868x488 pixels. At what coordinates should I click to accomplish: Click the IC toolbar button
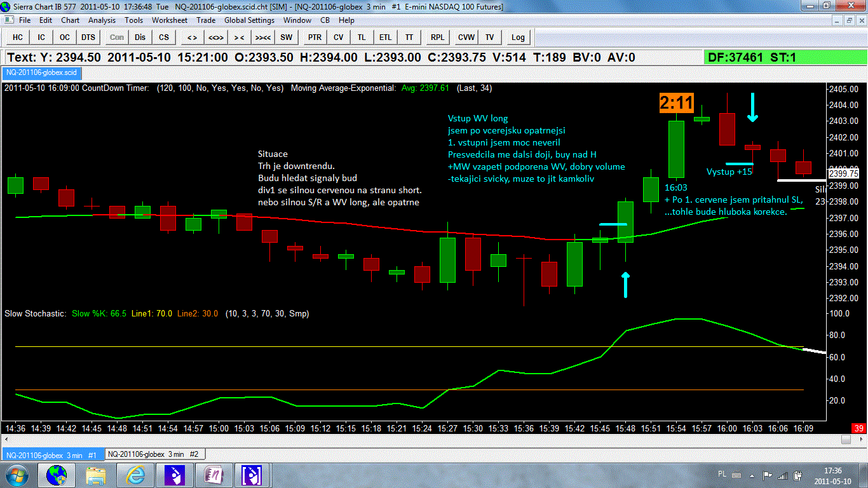pyautogui.click(x=41, y=37)
